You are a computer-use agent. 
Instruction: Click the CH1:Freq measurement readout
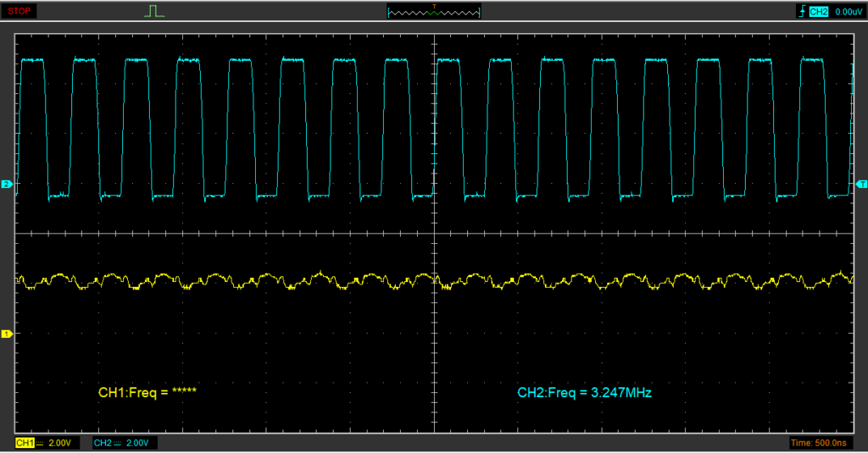(x=147, y=393)
